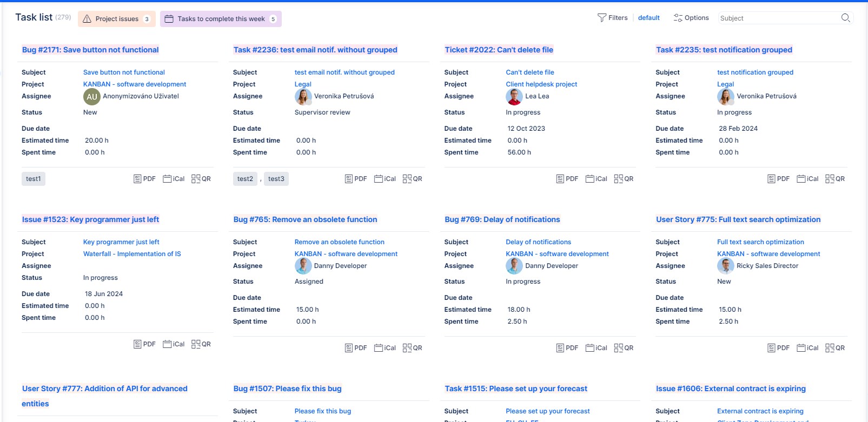Open Bug #2171 Save button not functional
Screen dimensions: 868x422
[x=90, y=50]
